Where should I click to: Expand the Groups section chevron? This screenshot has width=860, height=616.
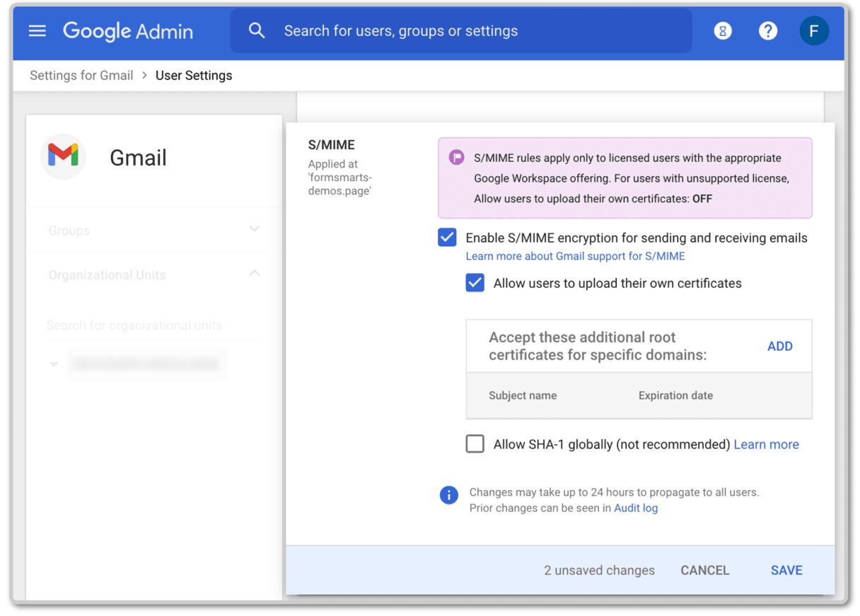click(x=255, y=229)
